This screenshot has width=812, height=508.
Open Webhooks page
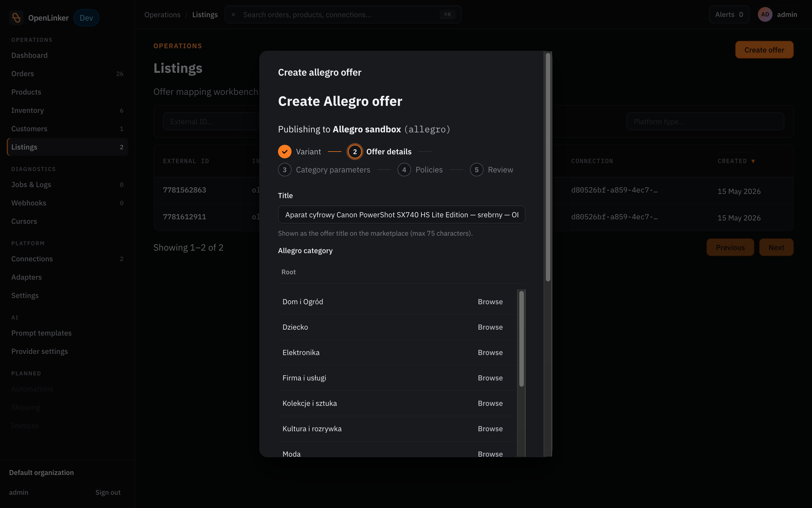tap(67, 203)
